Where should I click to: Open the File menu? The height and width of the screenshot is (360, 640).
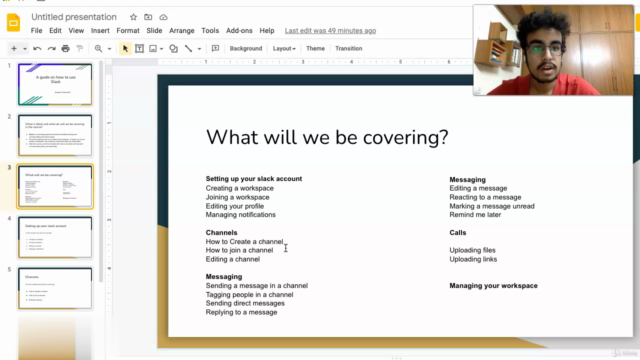pos(36,31)
